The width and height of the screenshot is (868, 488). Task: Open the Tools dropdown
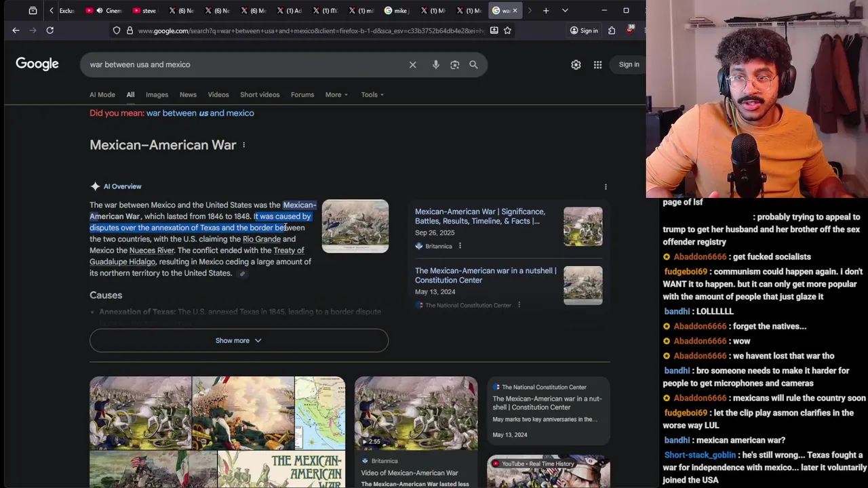[x=372, y=95]
